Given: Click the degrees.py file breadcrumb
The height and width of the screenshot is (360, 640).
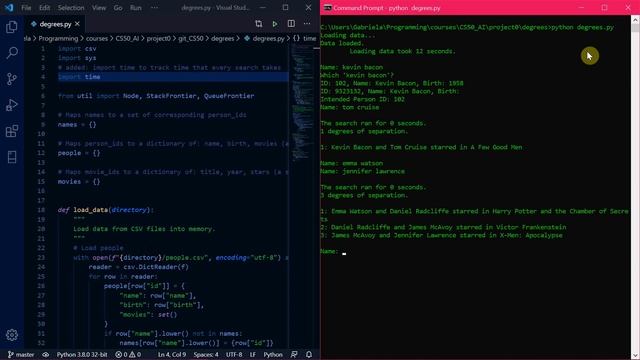Looking at the screenshot, I should [264, 38].
